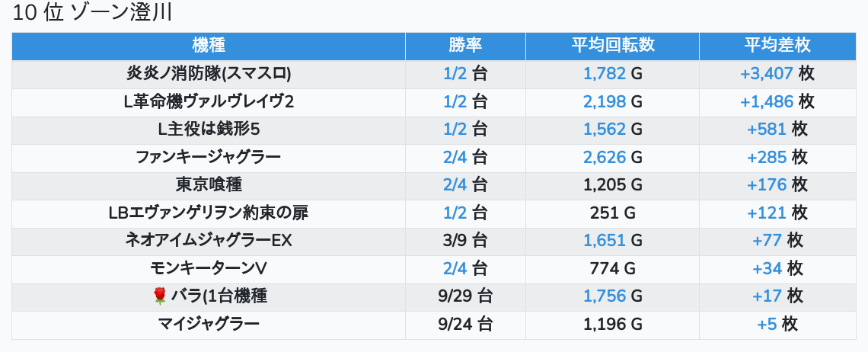Click the 2,198 G average spins value
The height and width of the screenshot is (352, 868).
612,102
